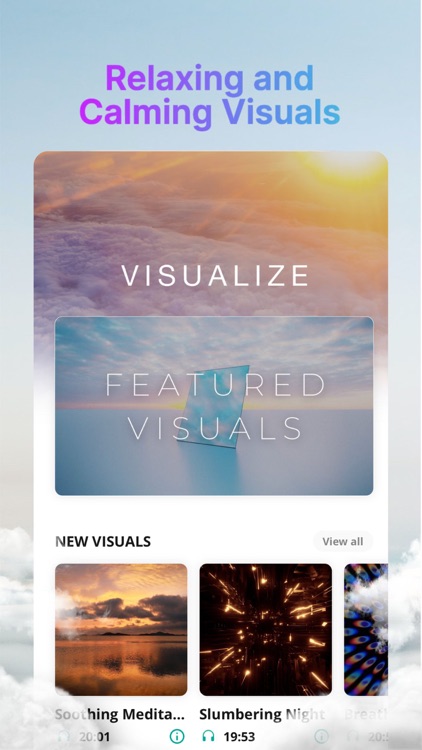Open the Featured Visuals banner

click(214, 406)
